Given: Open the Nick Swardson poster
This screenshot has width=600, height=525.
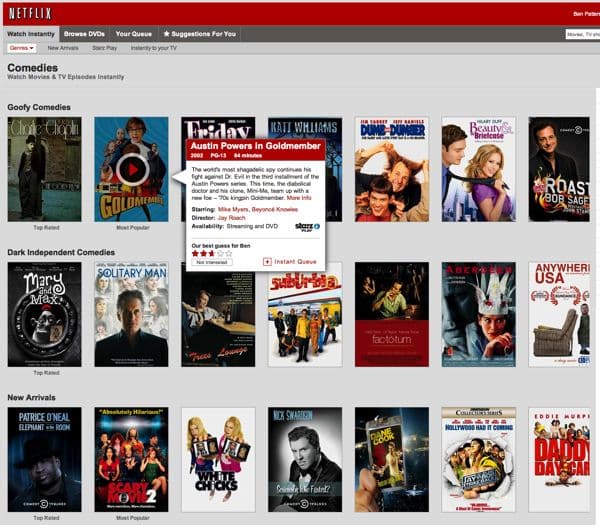Looking at the screenshot, I should pos(305,460).
